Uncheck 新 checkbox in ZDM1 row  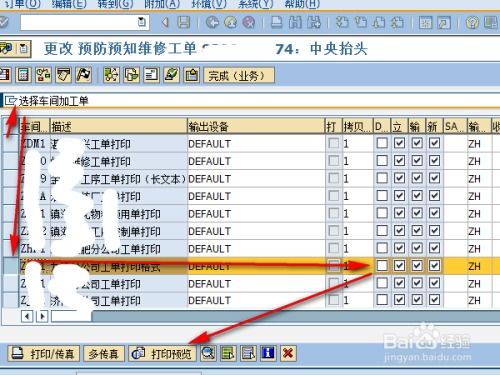pyautogui.click(x=434, y=143)
